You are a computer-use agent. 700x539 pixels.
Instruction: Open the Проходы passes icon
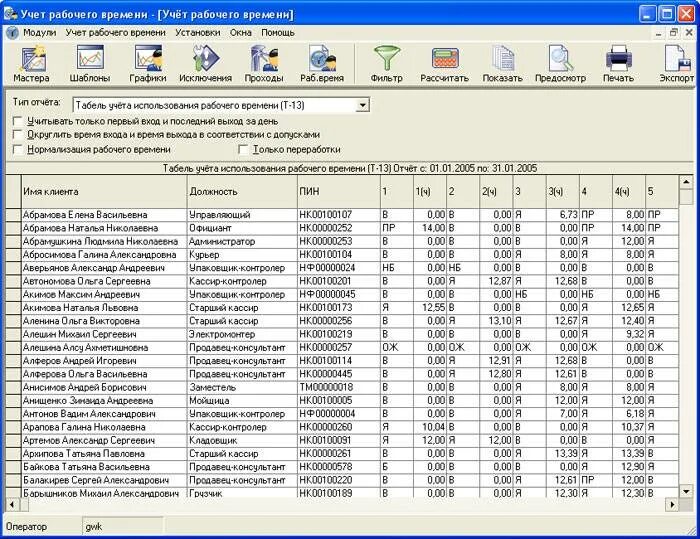pos(264,64)
